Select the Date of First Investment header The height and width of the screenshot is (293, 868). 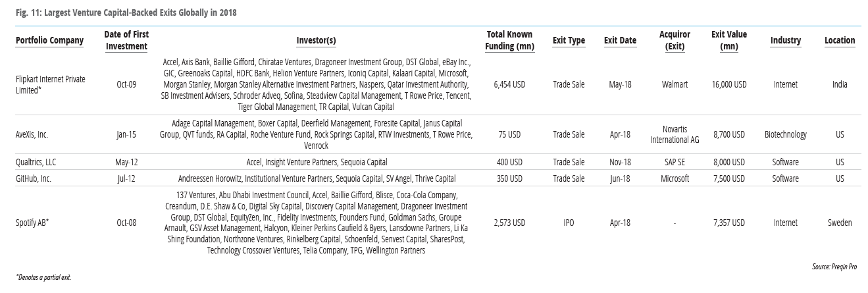pyautogui.click(x=126, y=40)
